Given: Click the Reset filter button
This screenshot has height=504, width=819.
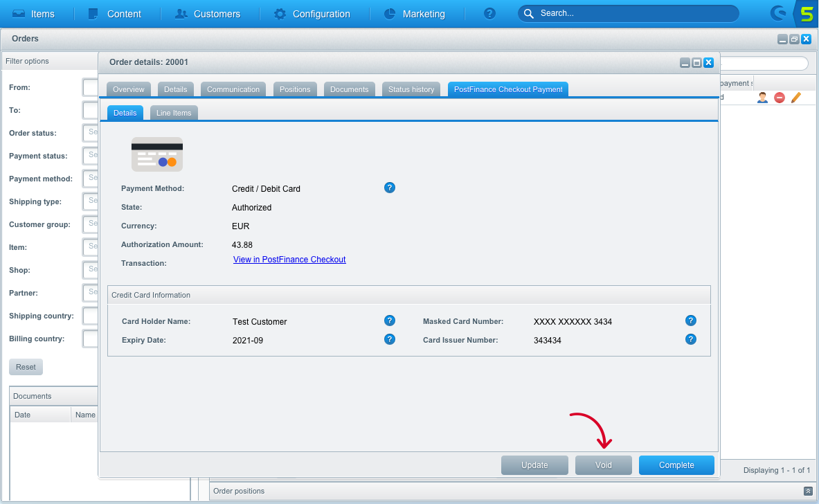Looking at the screenshot, I should pos(26,367).
